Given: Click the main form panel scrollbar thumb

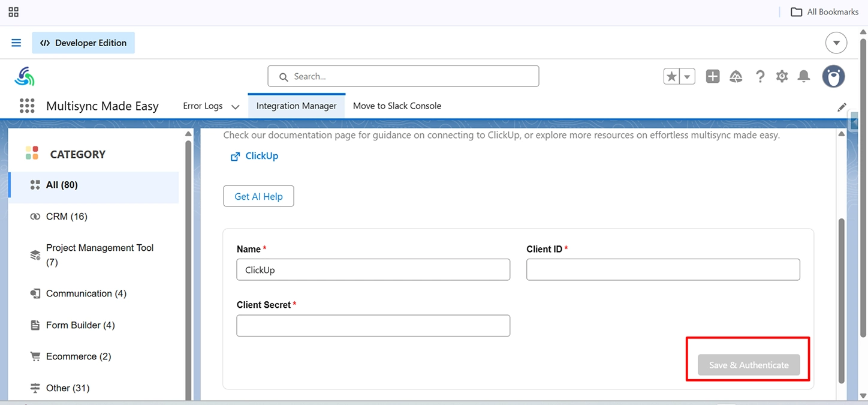Looking at the screenshot, I should pos(841,300).
